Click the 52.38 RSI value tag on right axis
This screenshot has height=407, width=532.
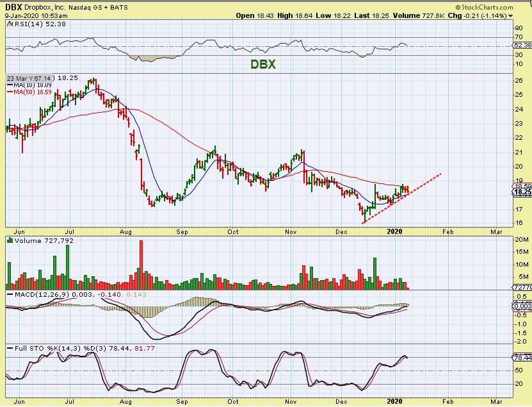(x=522, y=45)
